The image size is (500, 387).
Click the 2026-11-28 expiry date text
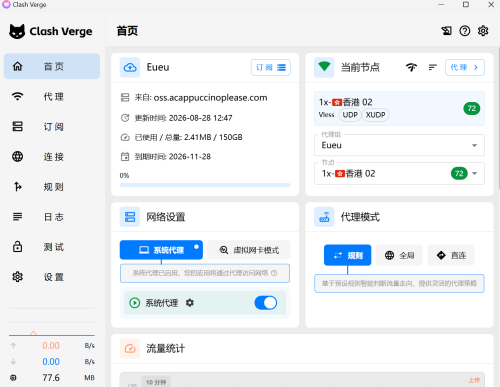tap(190, 157)
